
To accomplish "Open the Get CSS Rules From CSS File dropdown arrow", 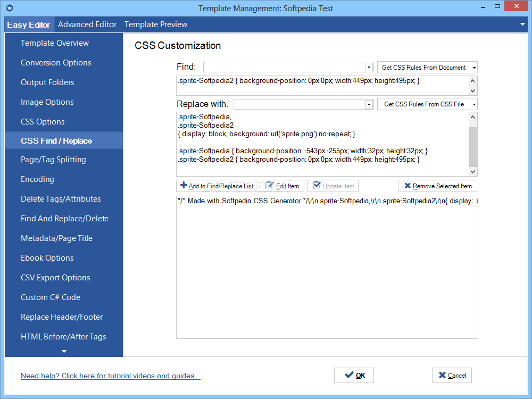I will (x=474, y=104).
